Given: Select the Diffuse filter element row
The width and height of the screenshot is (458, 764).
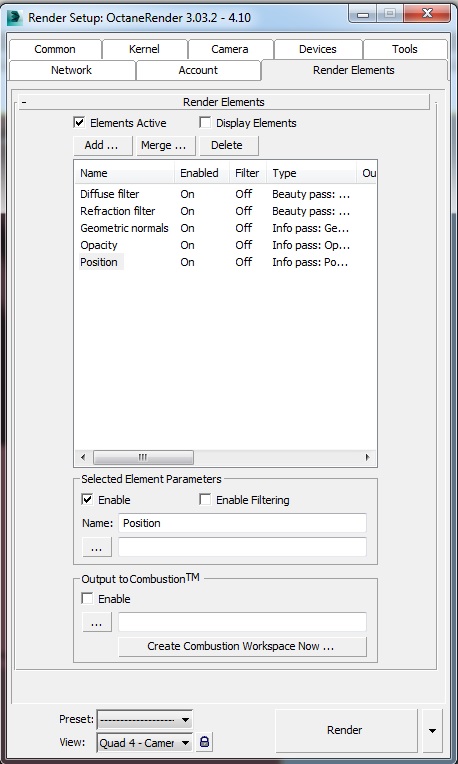Looking at the screenshot, I should pyautogui.click(x=225, y=194).
